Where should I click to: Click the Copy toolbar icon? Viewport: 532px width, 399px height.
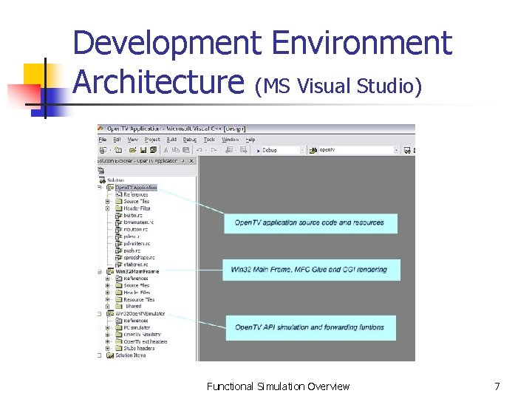click(x=175, y=150)
